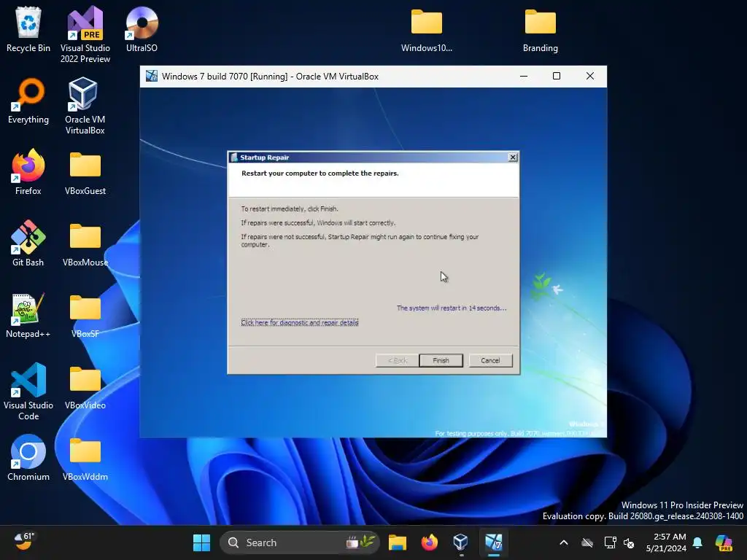Click 'The system will restart' countdown text
Screen dimensions: 747x560
point(452,308)
